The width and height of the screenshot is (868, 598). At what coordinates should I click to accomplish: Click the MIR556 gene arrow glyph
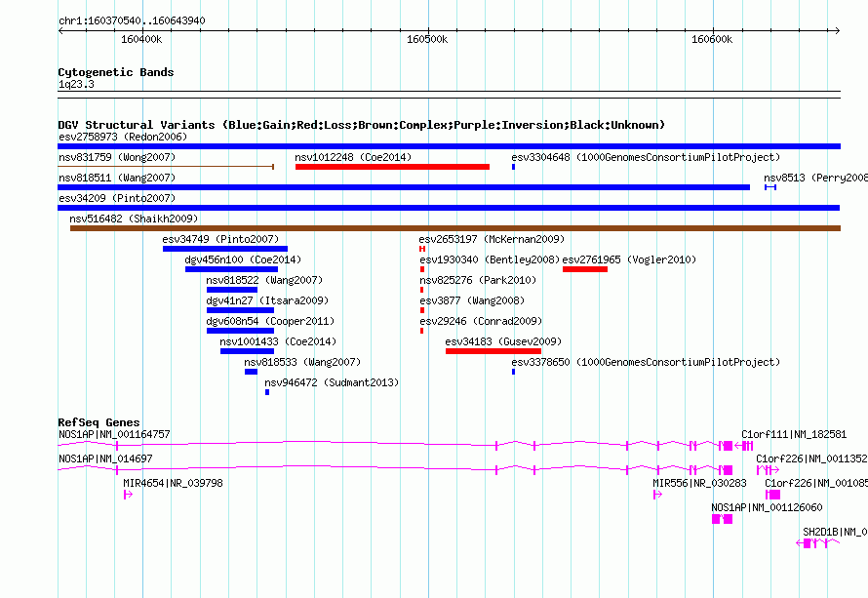(657, 495)
